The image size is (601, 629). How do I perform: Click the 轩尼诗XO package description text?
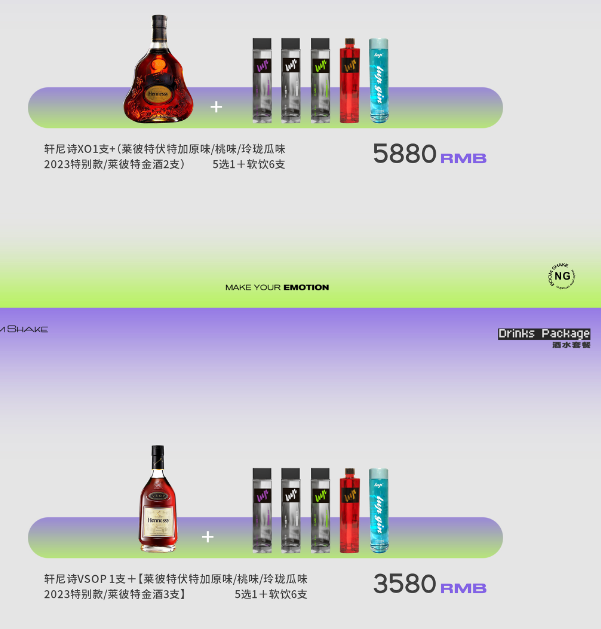164,156
